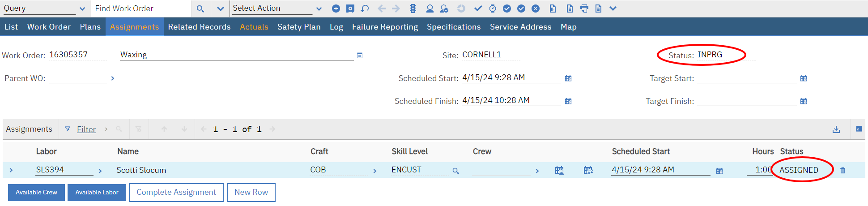Viewport: 868px width, 206px height.
Task: Click the Available Labor button
Action: [97, 193]
